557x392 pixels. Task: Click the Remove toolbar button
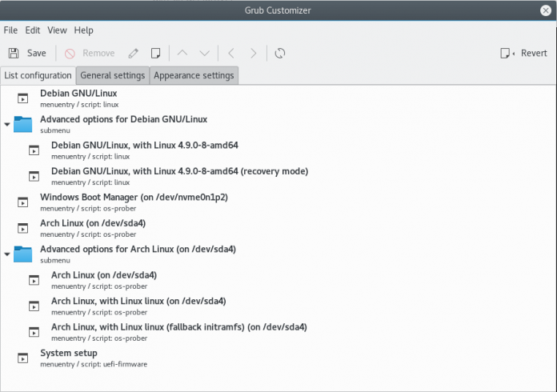tap(90, 54)
